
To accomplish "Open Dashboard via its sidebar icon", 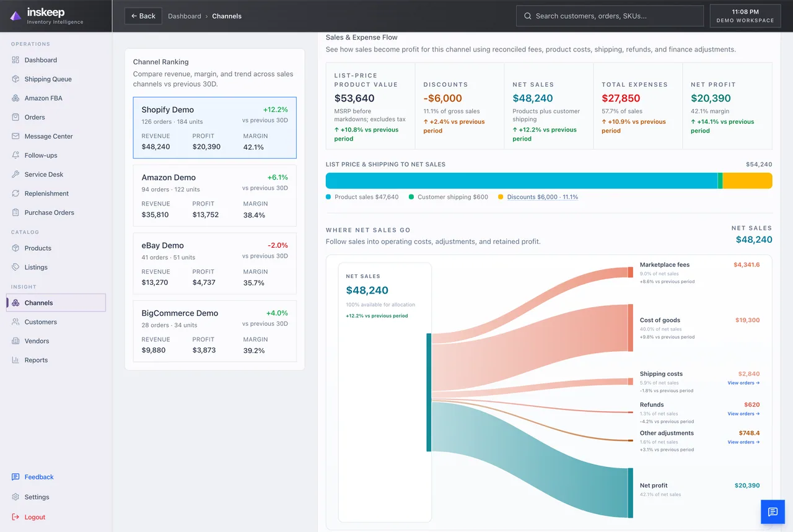I will tap(15, 60).
